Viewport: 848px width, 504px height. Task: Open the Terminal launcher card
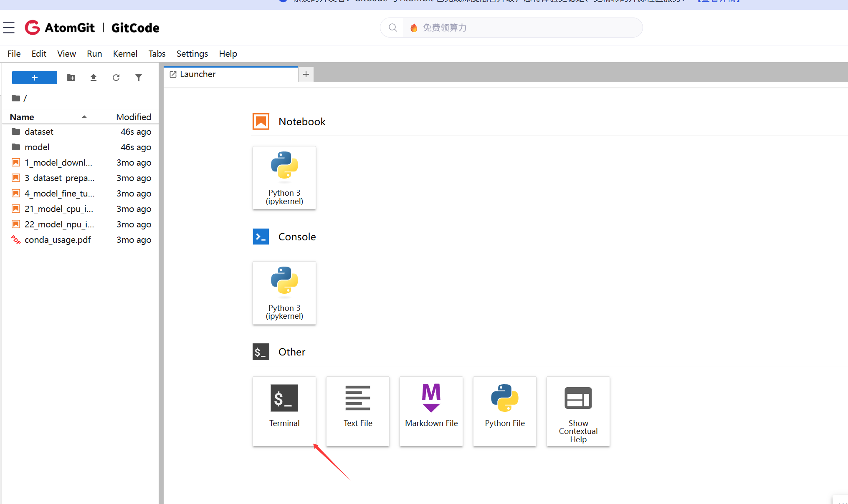pos(284,411)
